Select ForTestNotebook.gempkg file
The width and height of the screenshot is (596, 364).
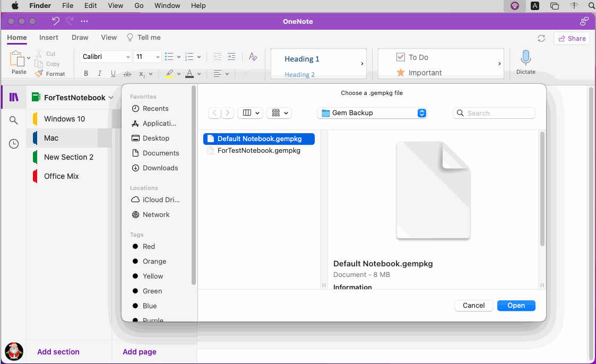(x=259, y=151)
